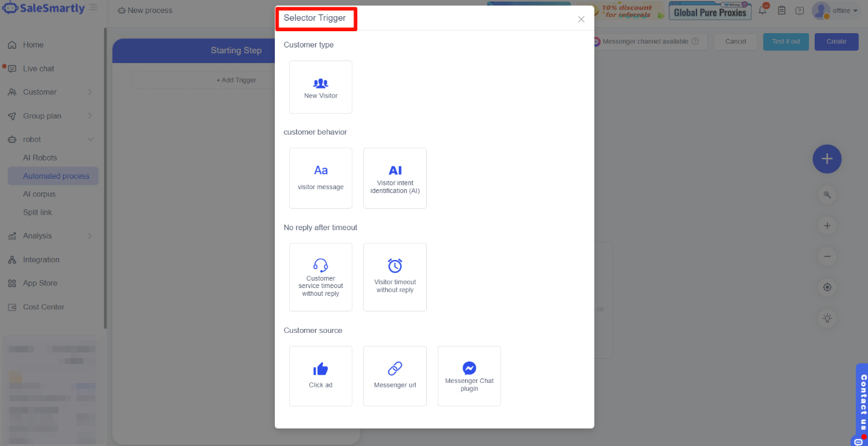Go to AI Robots page
Viewport: 868px width, 446px height.
40,157
